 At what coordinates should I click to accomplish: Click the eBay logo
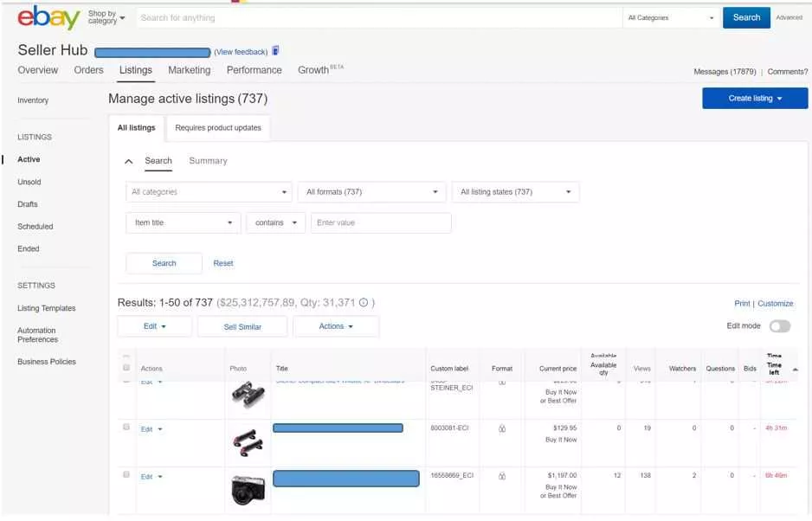48,17
